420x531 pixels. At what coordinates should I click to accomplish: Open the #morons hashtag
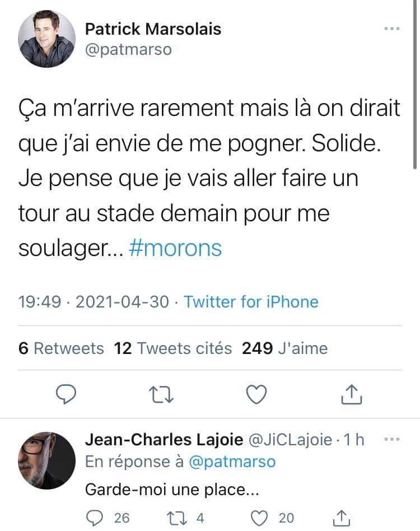pyautogui.click(x=175, y=248)
